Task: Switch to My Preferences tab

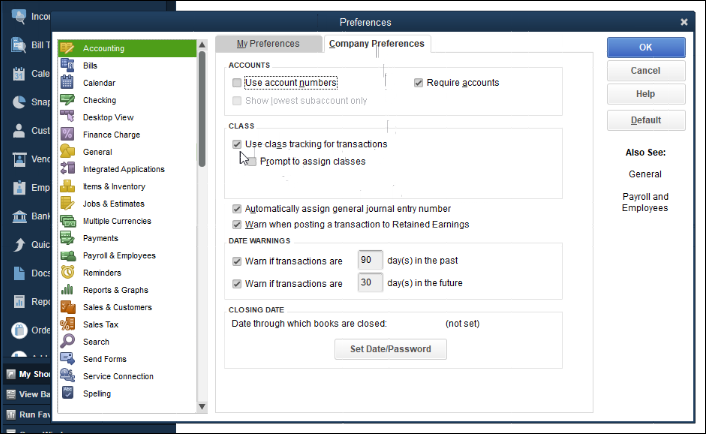Action: tap(268, 44)
